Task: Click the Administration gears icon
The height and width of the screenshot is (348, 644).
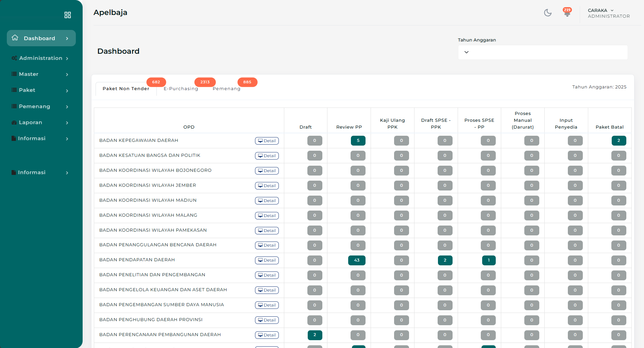Action: pyautogui.click(x=14, y=58)
